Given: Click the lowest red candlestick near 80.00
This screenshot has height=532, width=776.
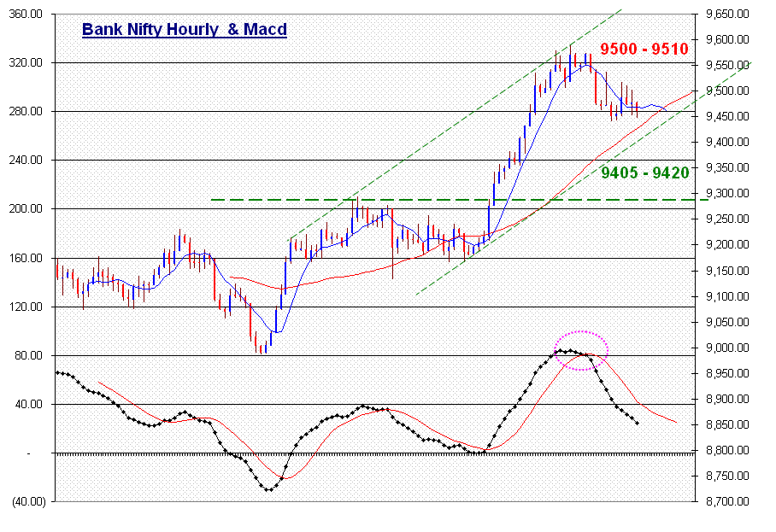Looking at the screenshot, I should coord(261,349).
